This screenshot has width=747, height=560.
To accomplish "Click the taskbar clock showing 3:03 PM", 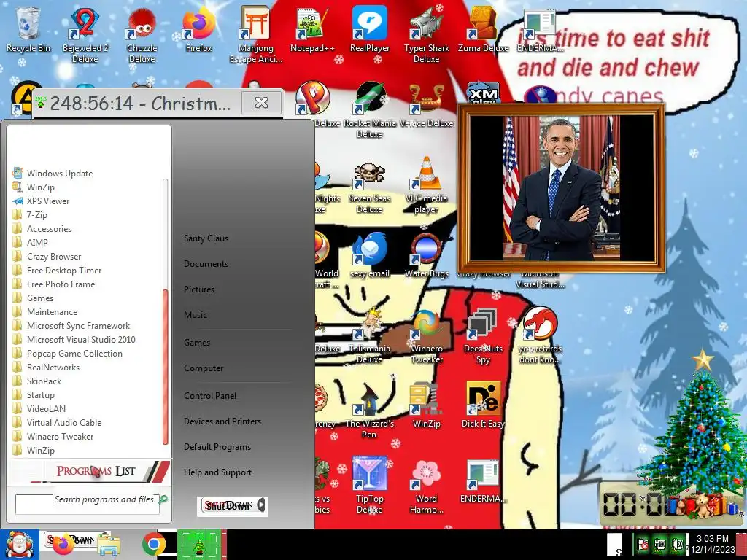I will point(713,544).
